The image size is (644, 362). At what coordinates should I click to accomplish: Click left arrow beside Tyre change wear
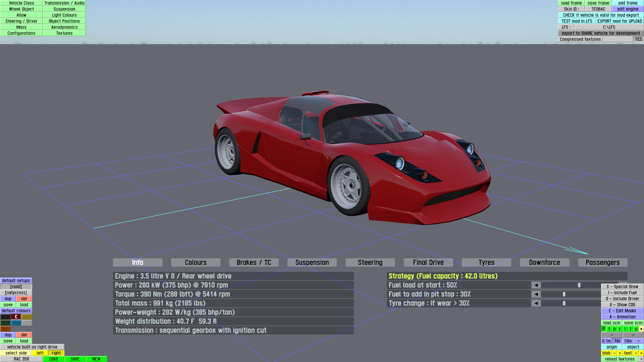coord(536,303)
